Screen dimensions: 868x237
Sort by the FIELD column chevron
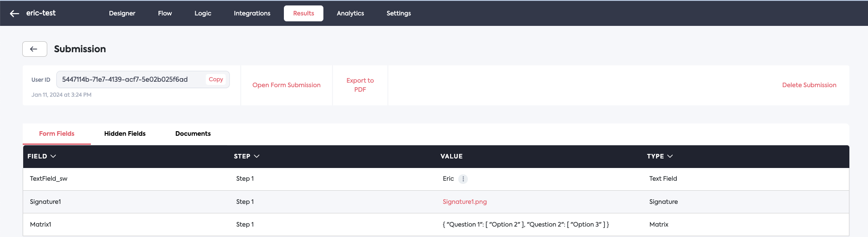(x=53, y=156)
